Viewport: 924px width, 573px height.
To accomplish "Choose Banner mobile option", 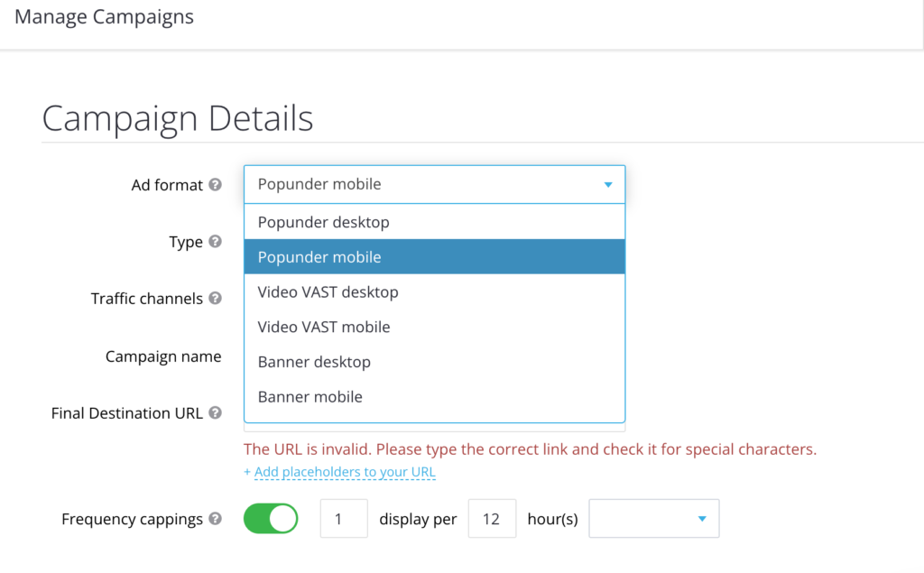I will point(434,396).
